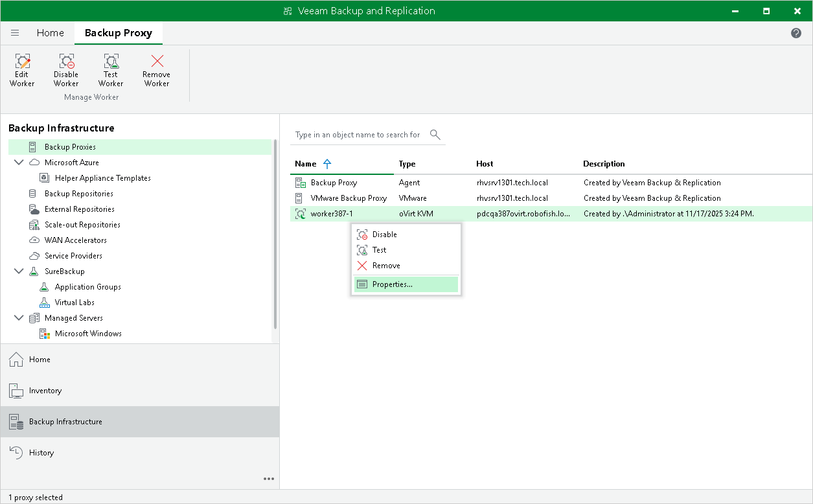Click the Service Providers cloud icon
Image resolution: width=813 pixels, height=504 pixels.
click(x=34, y=256)
